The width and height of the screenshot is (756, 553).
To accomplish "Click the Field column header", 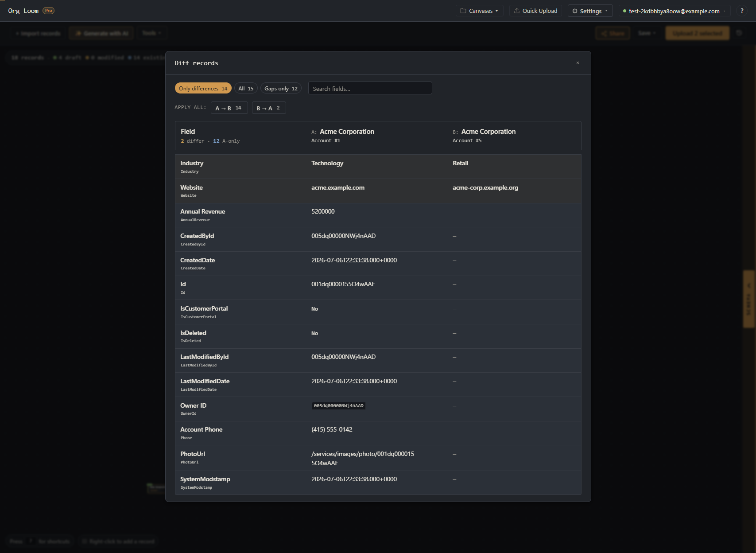I will tap(188, 132).
